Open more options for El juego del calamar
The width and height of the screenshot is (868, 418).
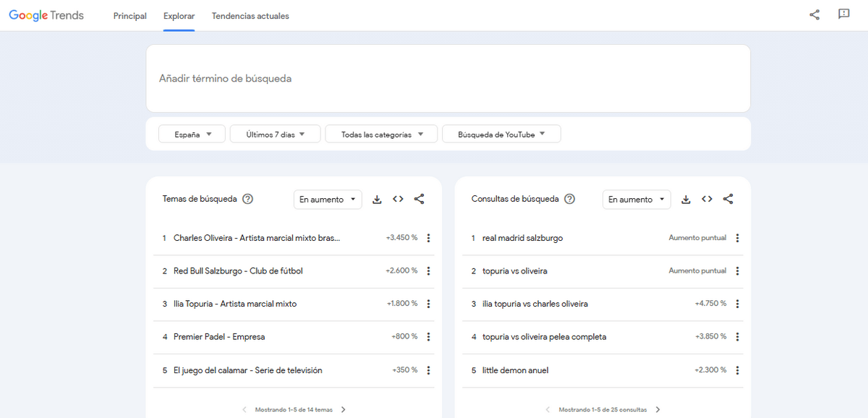428,370
